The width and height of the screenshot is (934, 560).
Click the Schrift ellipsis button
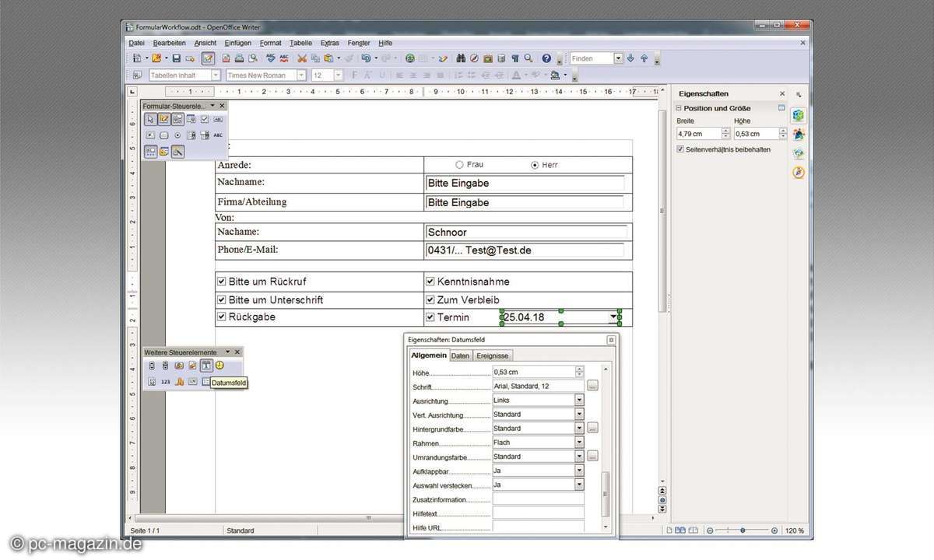[593, 386]
